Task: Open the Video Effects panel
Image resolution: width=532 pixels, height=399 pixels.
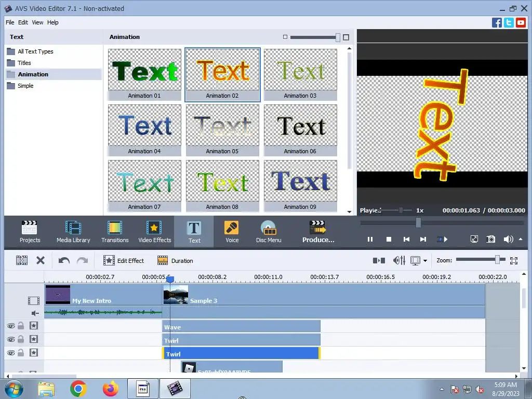Action: [x=154, y=232]
